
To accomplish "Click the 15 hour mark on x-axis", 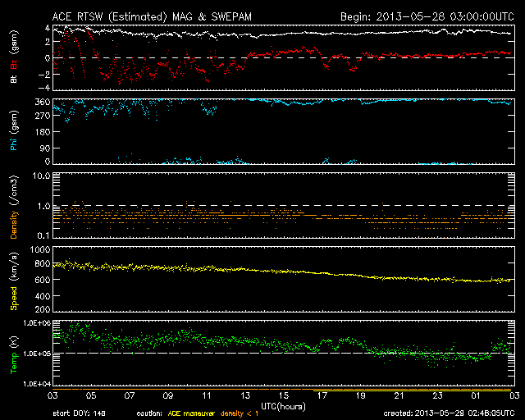I will tap(283, 396).
